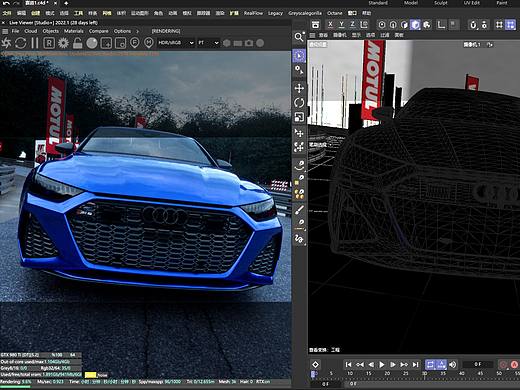The height and width of the screenshot is (390, 520).
Task: Open Live Viewer File menu
Action: [x=15, y=31]
